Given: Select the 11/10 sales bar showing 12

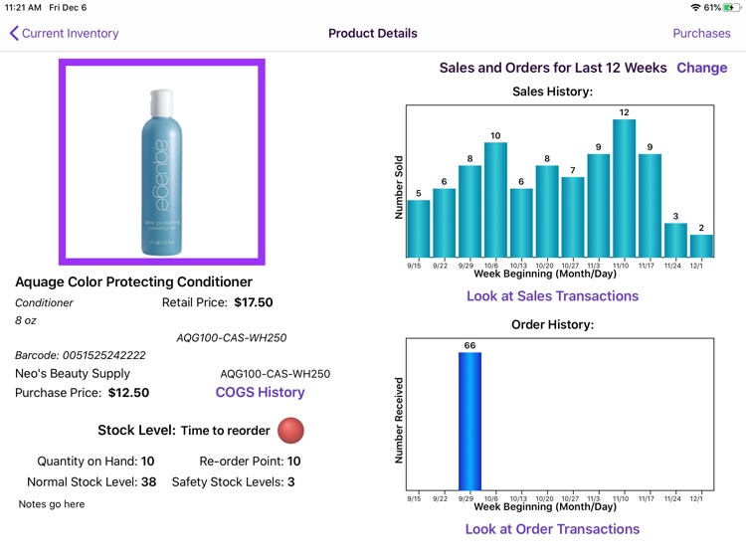Looking at the screenshot, I should [625, 188].
